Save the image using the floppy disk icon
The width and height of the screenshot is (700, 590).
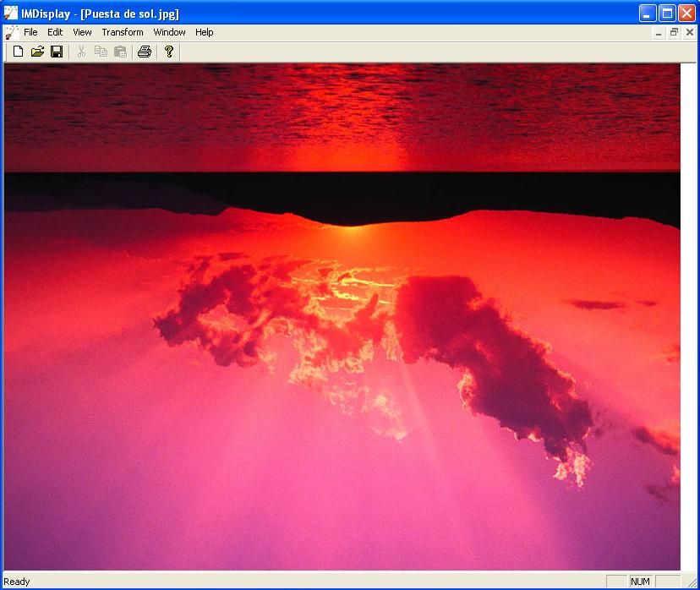[x=57, y=52]
